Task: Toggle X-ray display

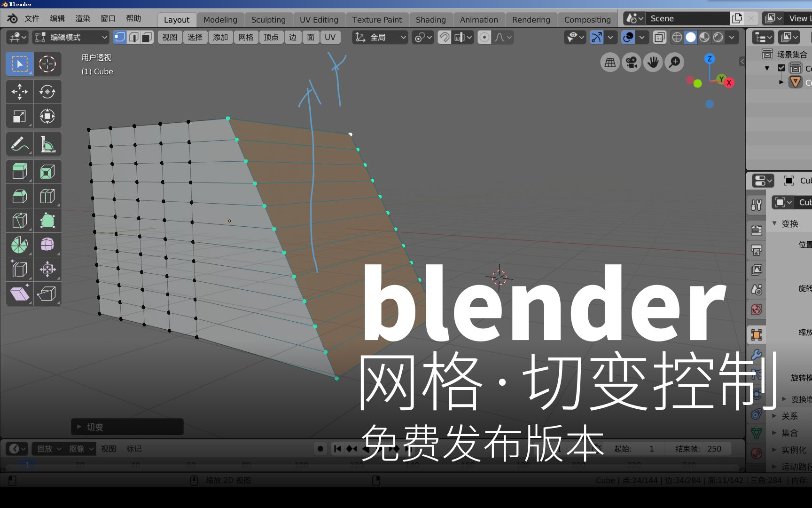Action: point(660,37)
